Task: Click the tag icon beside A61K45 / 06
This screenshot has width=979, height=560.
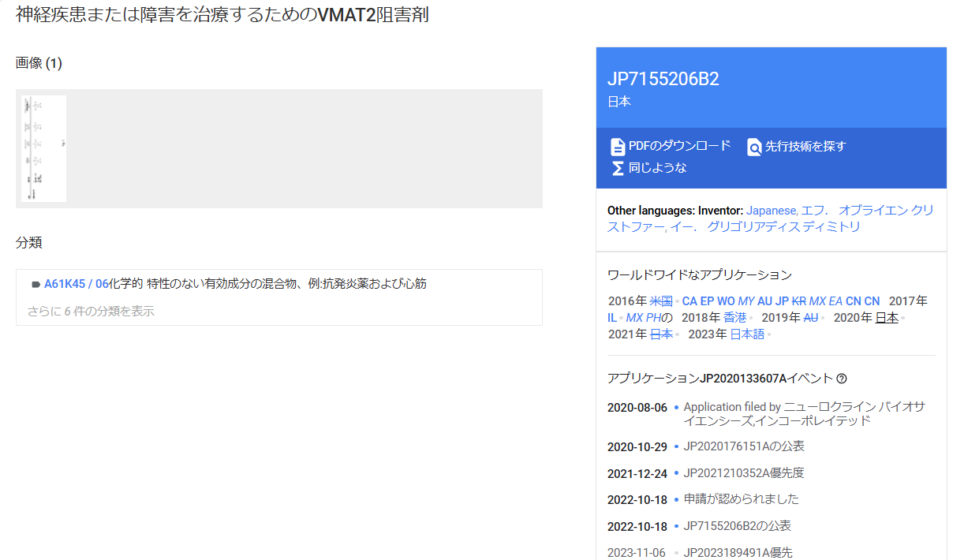Action: point(35,284)
